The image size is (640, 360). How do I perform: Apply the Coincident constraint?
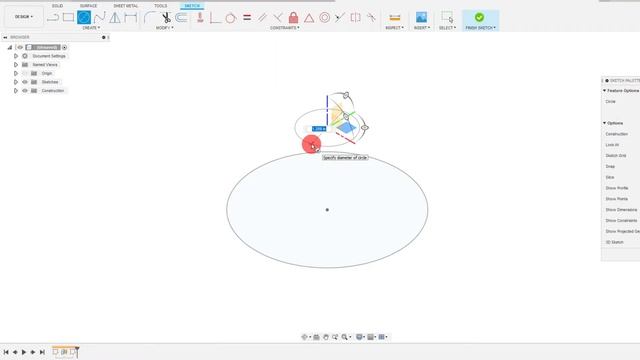[x=215, y=18]
